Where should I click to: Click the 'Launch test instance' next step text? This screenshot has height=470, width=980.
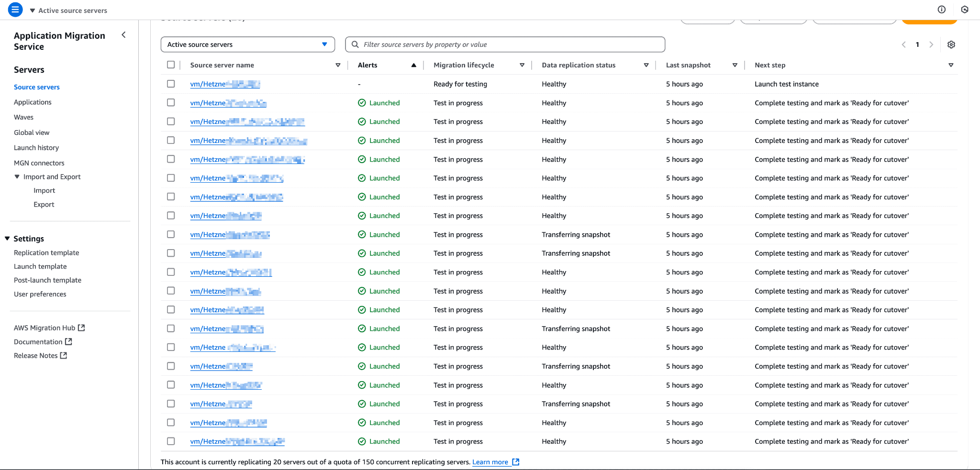(787, 84)
